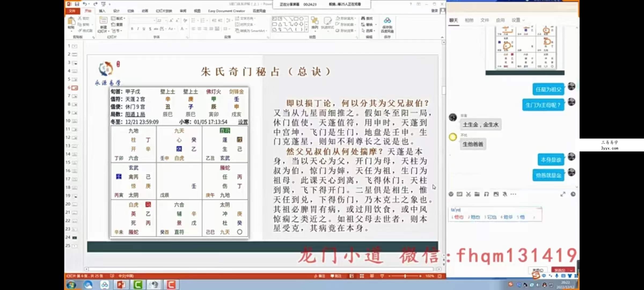Undo the last action
Viewport: 644px width, 290px height.
coord(85,4)
